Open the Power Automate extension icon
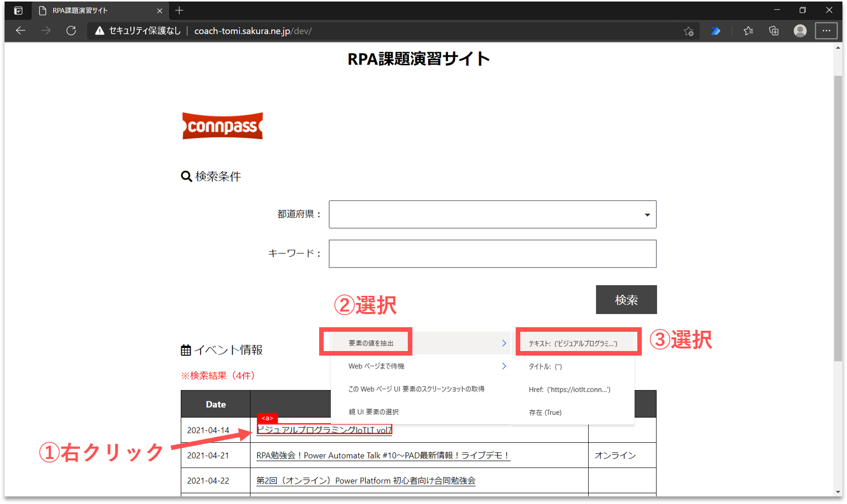 [715, 31]
